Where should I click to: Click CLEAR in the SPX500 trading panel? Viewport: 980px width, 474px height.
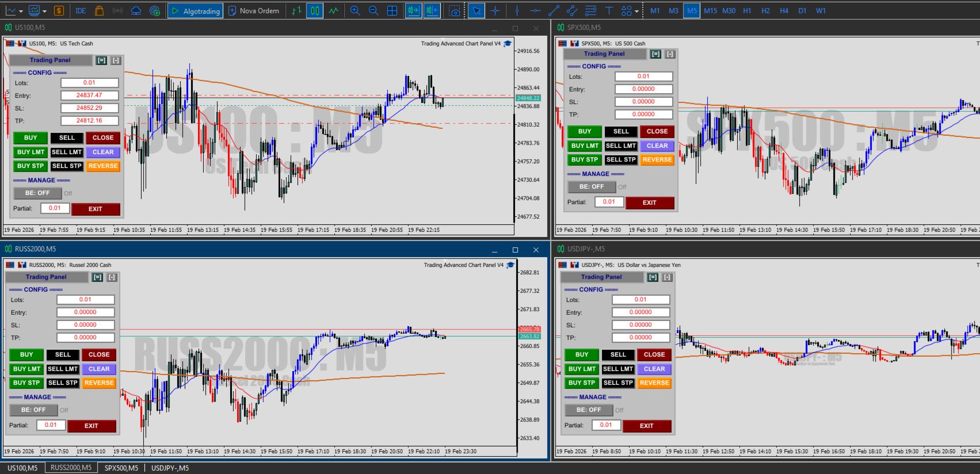[657, 146]
